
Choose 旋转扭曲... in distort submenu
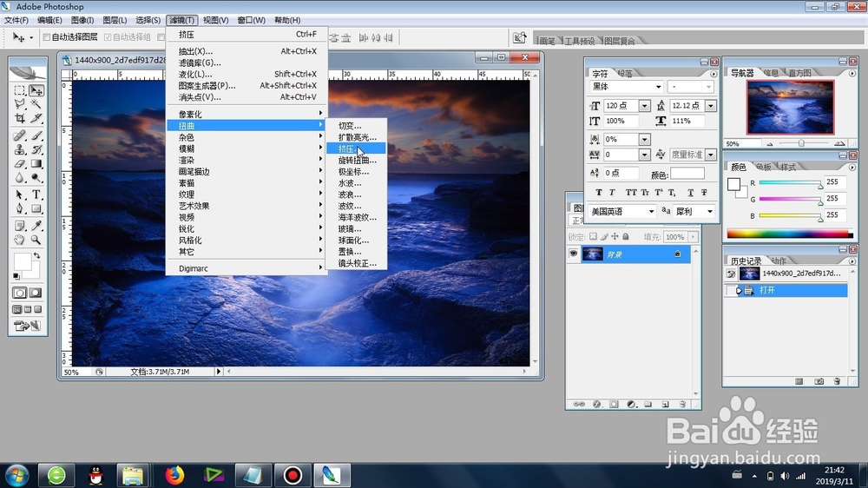coord(355,160)
